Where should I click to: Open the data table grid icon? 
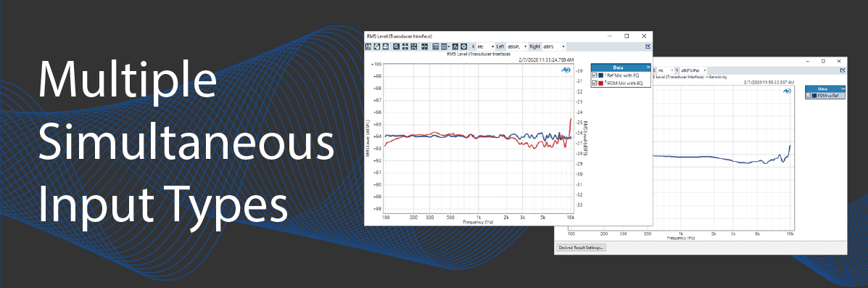point(435,46)
